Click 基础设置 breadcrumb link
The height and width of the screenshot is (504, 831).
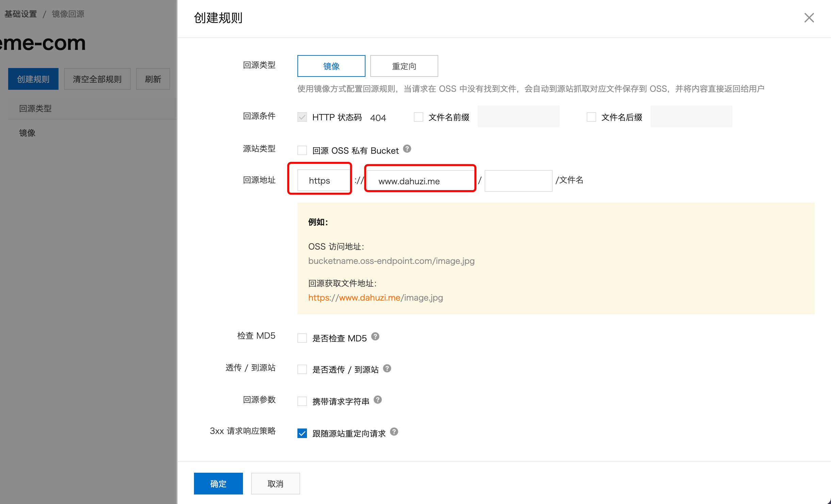pos(20,14)
